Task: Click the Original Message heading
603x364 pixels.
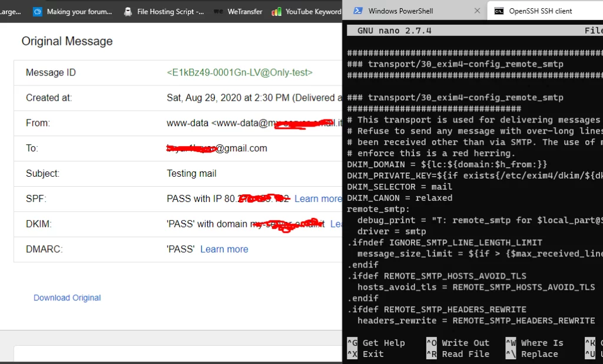Action: [67, 41]
